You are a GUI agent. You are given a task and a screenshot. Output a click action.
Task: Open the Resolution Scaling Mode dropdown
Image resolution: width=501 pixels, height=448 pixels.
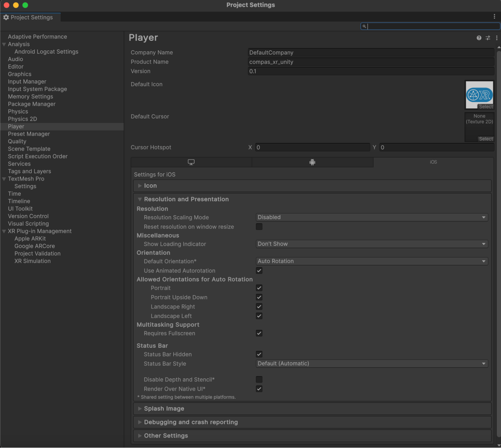tap(372, 217)
